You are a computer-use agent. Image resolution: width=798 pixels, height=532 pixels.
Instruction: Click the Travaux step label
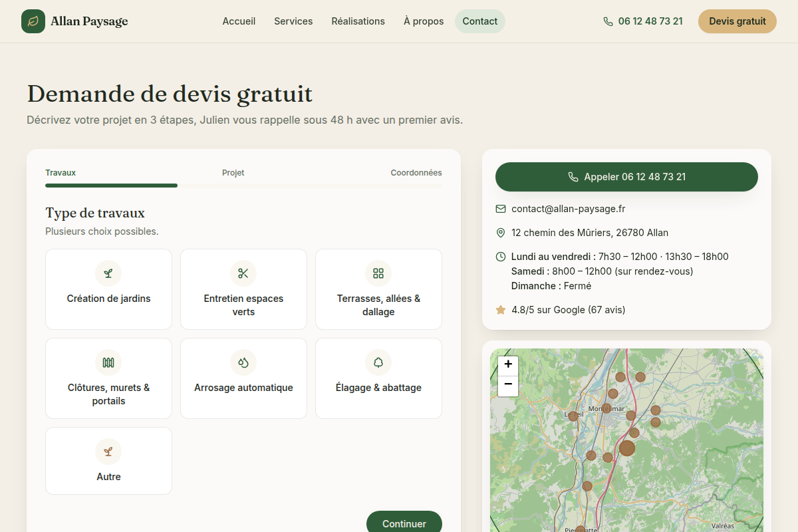[61, 173]
